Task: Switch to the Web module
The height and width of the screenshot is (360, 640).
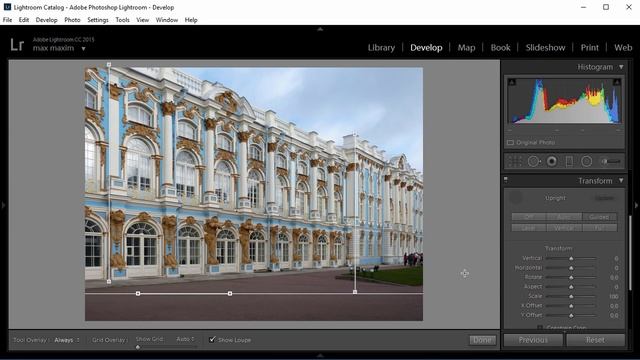Action: tap(623, 48)
